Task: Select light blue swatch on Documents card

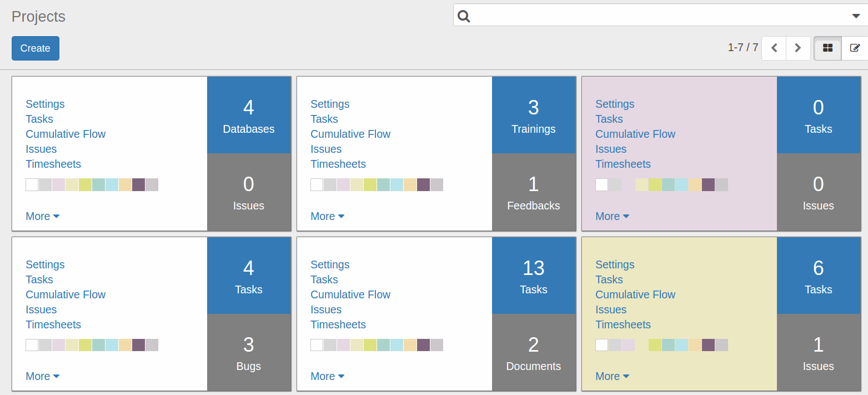Action: (397, 345)
